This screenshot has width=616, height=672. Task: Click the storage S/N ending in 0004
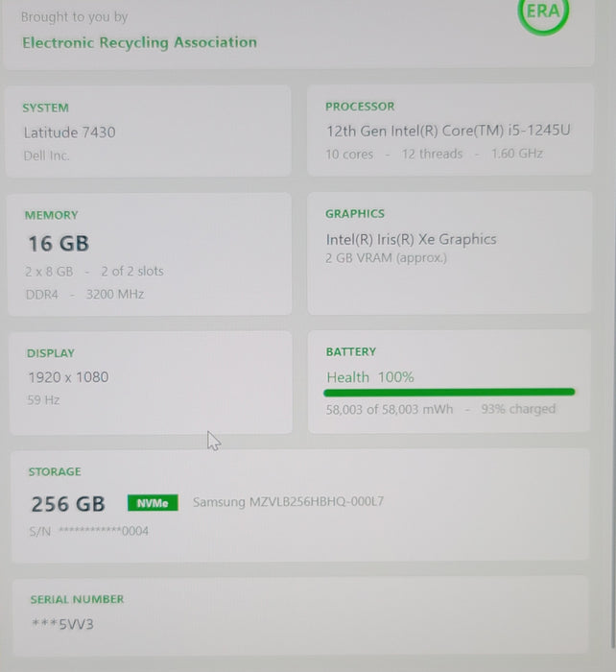[x=89, y=532]
